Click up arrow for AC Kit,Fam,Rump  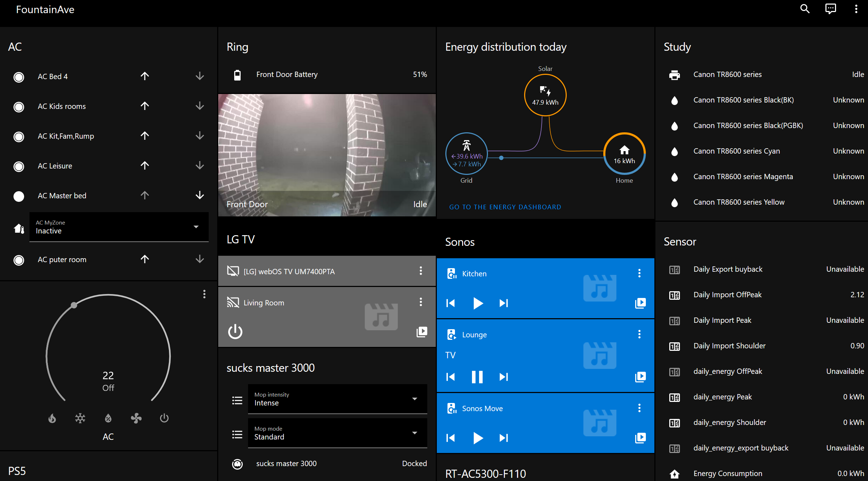[x=144, y=136]
